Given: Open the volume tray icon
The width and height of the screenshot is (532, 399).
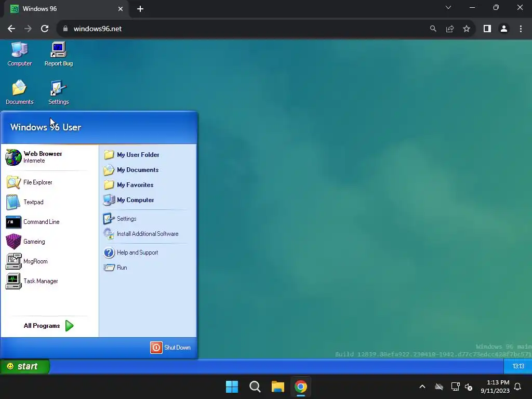Looking at the screenshot, I should point(469,387).
